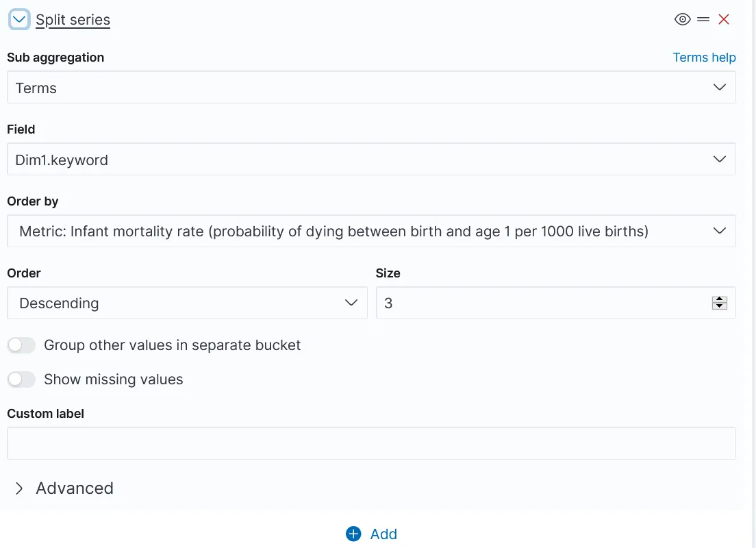
Task: Toggle visibility eye icon for Split series
Action: [x=682, y=19]
